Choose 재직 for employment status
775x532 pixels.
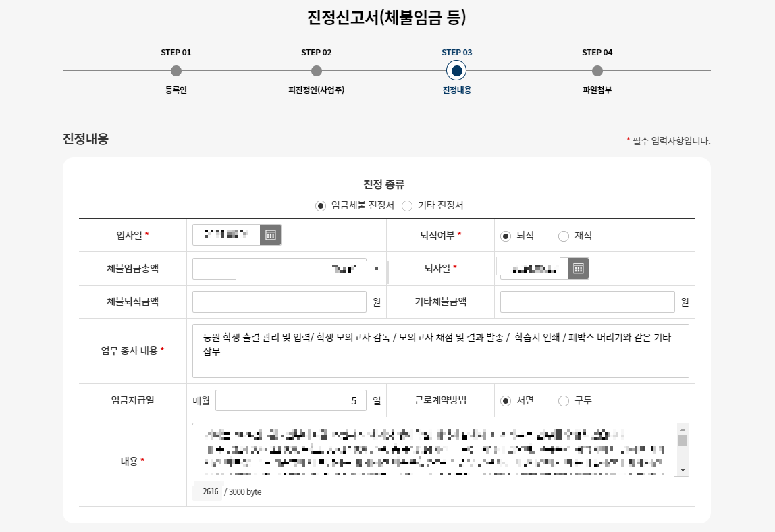tap(564, 236)
